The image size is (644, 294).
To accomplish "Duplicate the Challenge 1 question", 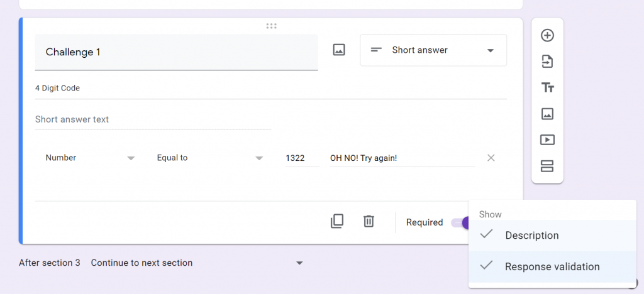I will [337, 221].
